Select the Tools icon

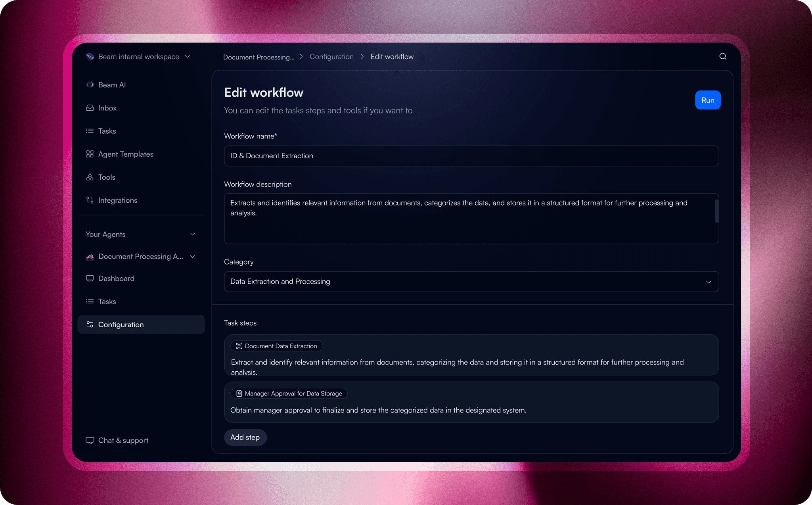coord(90,177)
